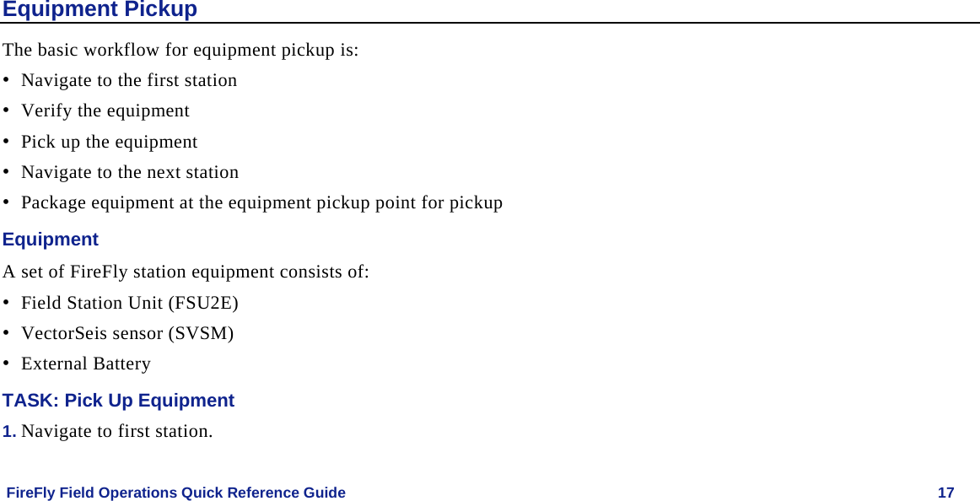Select the "Navigate to the next station" bullet
The height and width of the screenshot is (501, 980).
(130, 172)
